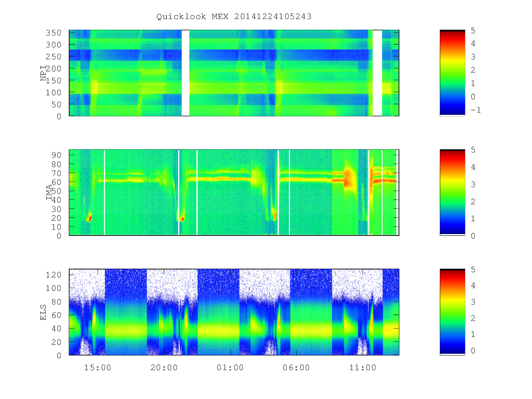Image resolution: width=532 pixels, height=399 pixels.
Task: Click the 0 label on ELS colorbar
Action: [x=473, y=351]
